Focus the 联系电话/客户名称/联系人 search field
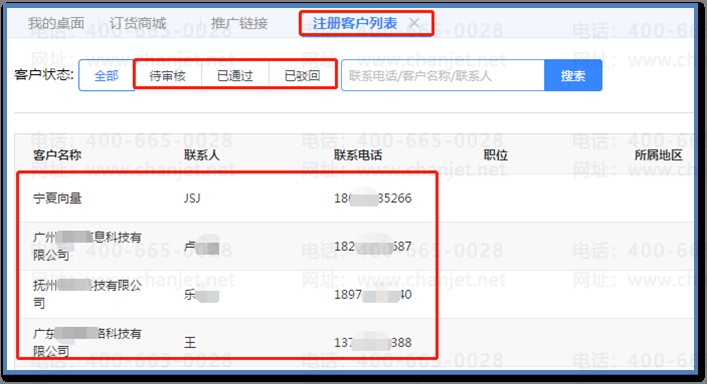Screen dimensions: 707x384 click(x=443, y=75)
